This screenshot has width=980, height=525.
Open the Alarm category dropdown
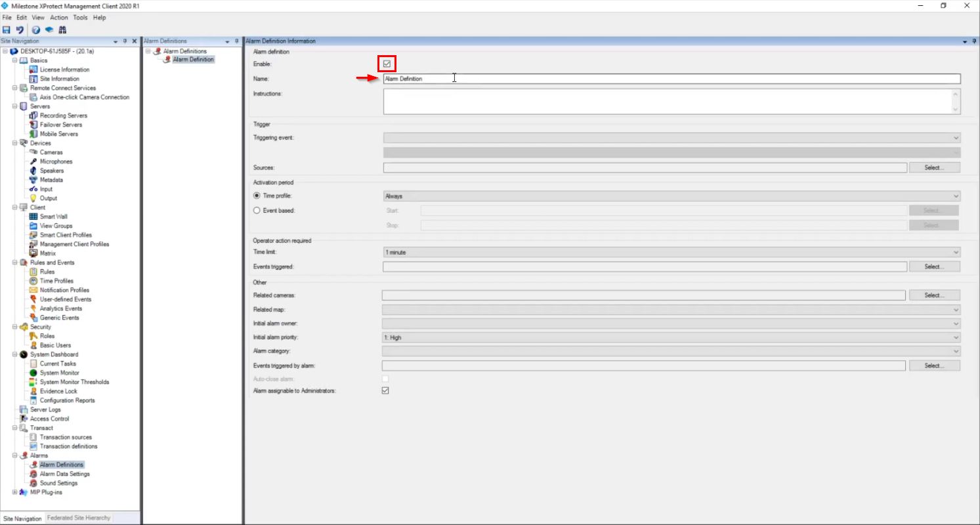(x=671, y=351)
